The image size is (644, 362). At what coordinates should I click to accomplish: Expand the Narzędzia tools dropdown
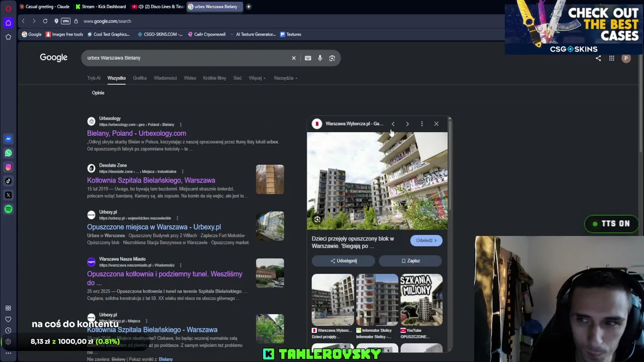[x=286, y=78]
